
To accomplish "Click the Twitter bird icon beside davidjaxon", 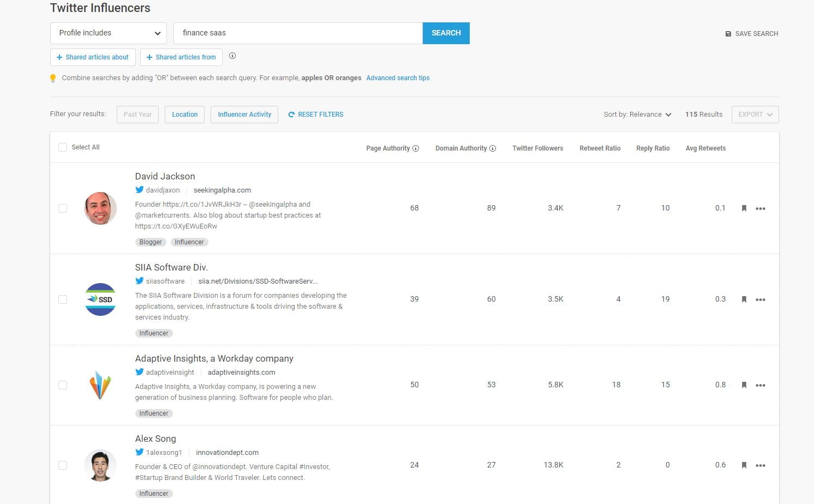I will coord(140,190).
